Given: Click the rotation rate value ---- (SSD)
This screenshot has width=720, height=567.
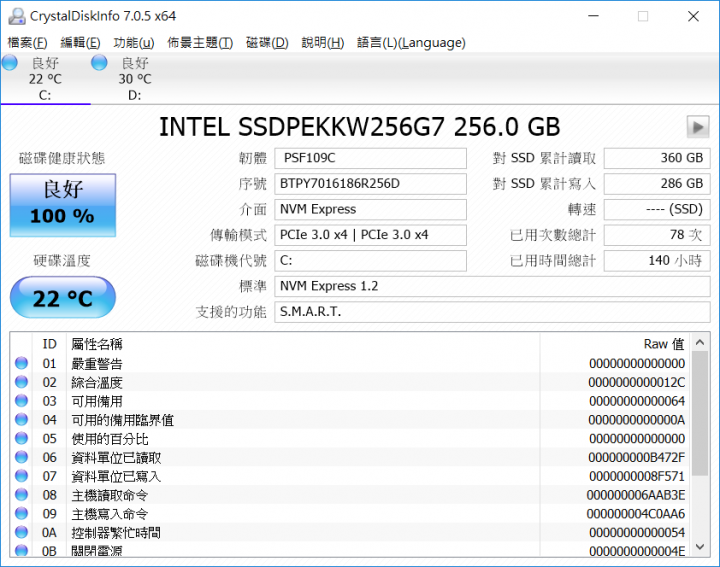Looking at the screenshot, I should tap(657, 209).
